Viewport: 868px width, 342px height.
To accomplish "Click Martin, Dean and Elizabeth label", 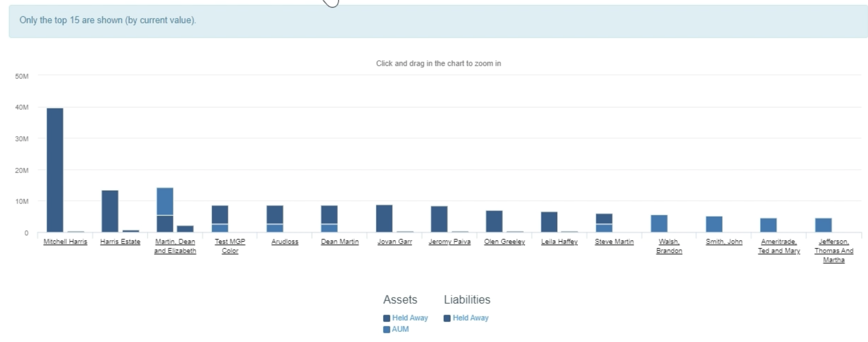I will [x=175, y=246].
